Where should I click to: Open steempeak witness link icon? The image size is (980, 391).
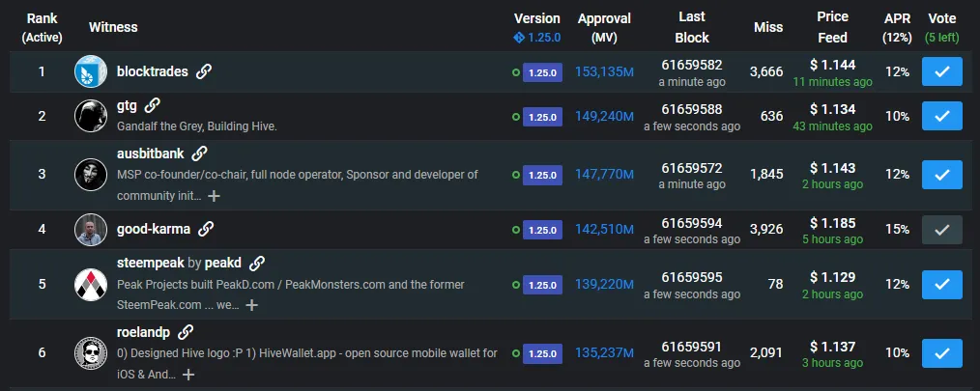[256, 264]
